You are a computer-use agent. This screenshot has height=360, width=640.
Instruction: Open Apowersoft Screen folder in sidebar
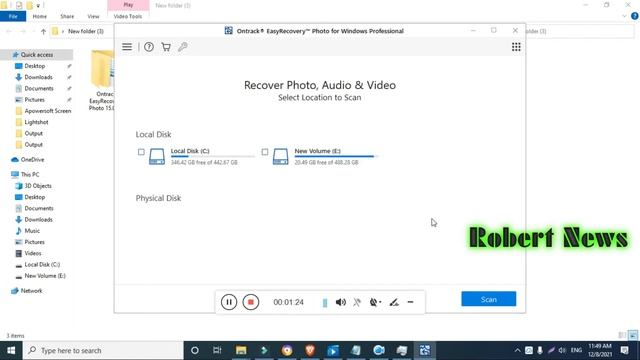tap(47, 111)
